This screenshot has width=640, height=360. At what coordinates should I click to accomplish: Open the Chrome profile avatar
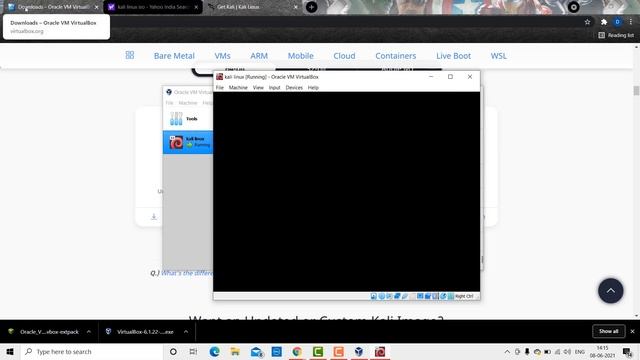(618, 22)
